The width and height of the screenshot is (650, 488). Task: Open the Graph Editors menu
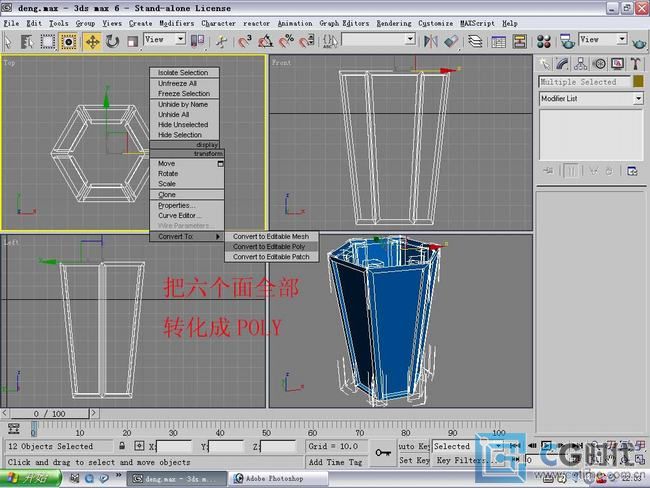click(344, 23)
